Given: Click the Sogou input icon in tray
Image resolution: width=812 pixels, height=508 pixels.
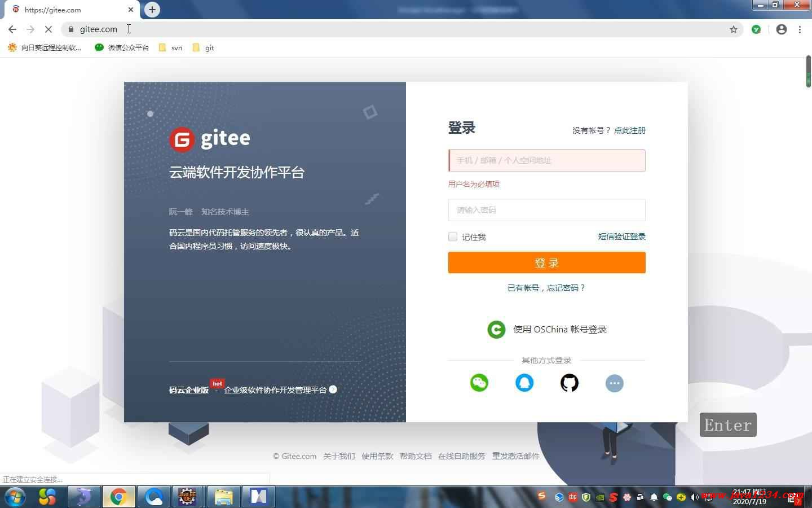Looking at the screenshot, I should tap(542, 496).
